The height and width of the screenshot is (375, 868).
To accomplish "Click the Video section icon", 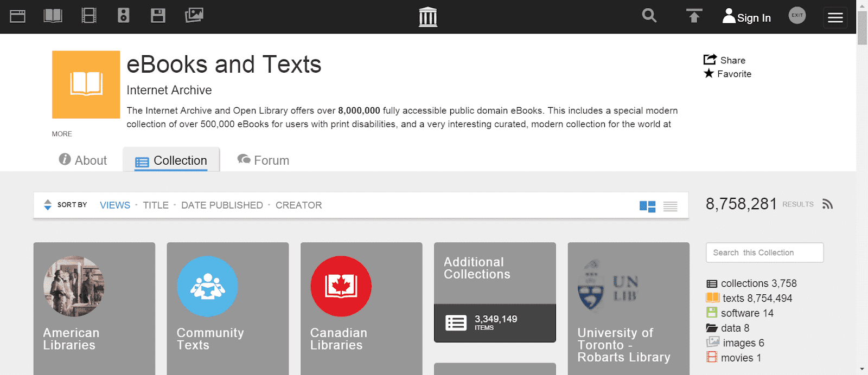I will click(88, 16).
